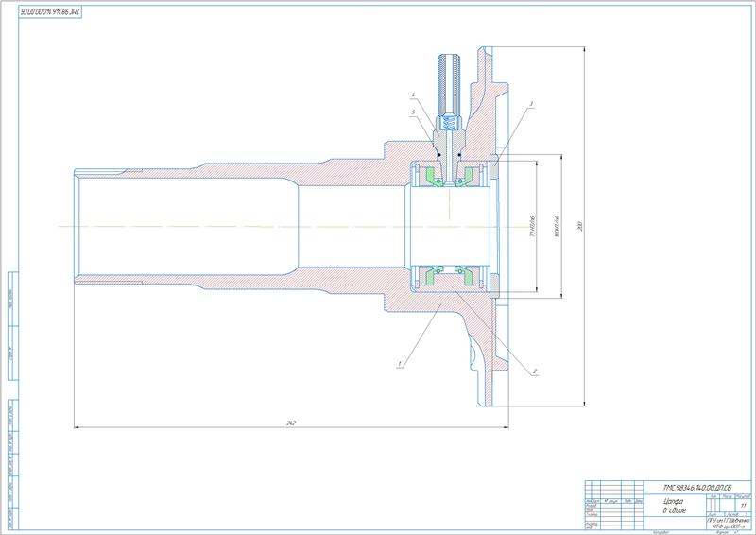Select part callout number 4

click(x=413, y=95)
